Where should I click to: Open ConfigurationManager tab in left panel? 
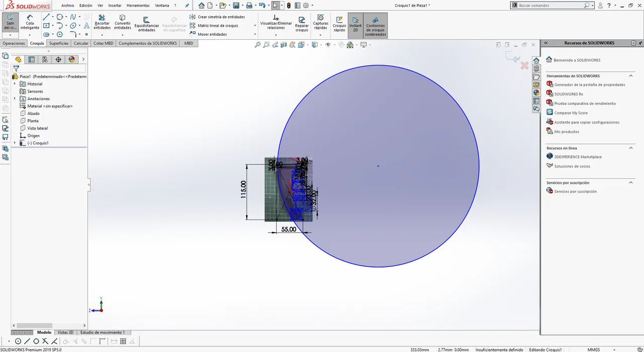[x=45, y=59]
